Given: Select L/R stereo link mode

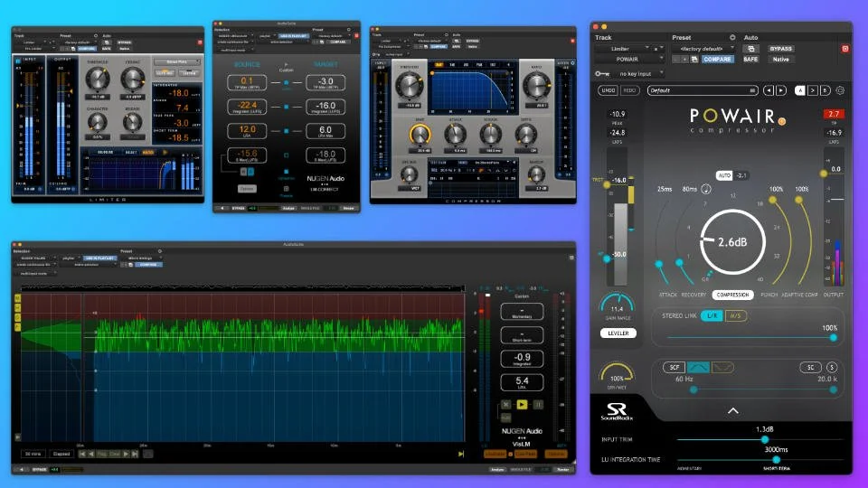Looking at the screenshot, I should (712, 315).
